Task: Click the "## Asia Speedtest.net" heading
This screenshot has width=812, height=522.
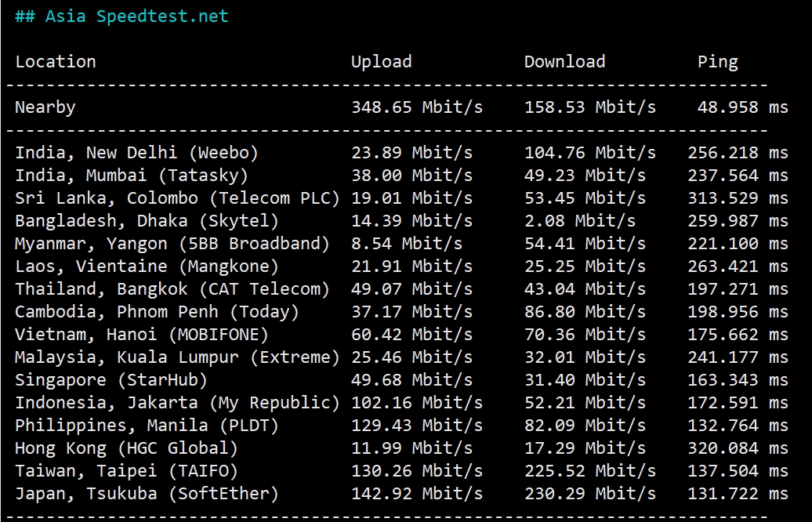Action: coord(121,16)
